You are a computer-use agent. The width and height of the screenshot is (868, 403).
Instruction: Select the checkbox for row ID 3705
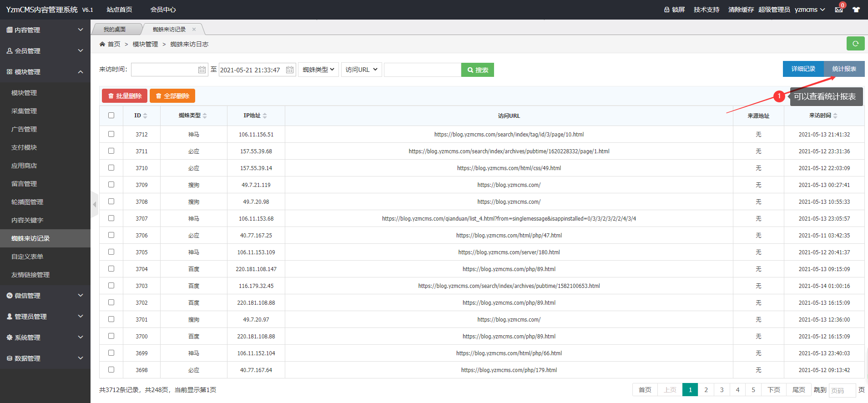(111, 252)
